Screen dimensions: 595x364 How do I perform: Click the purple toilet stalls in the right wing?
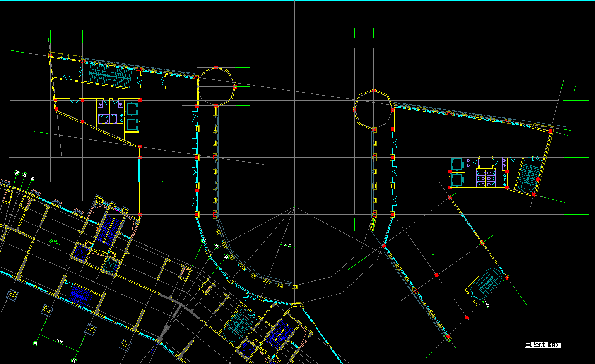[485, 178]
